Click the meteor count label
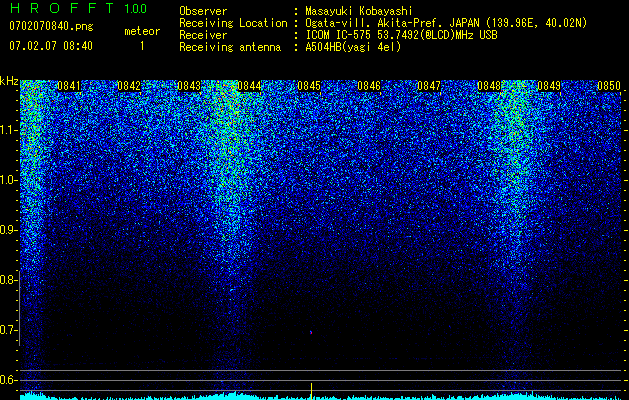Screen dimensions: 629x400 click(x=142, y=31)
